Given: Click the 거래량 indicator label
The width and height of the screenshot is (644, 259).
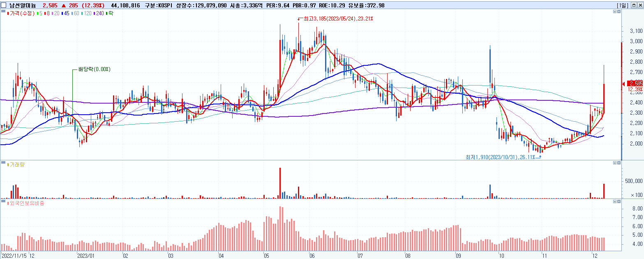Looking at the screenshot, I should 16,164.
